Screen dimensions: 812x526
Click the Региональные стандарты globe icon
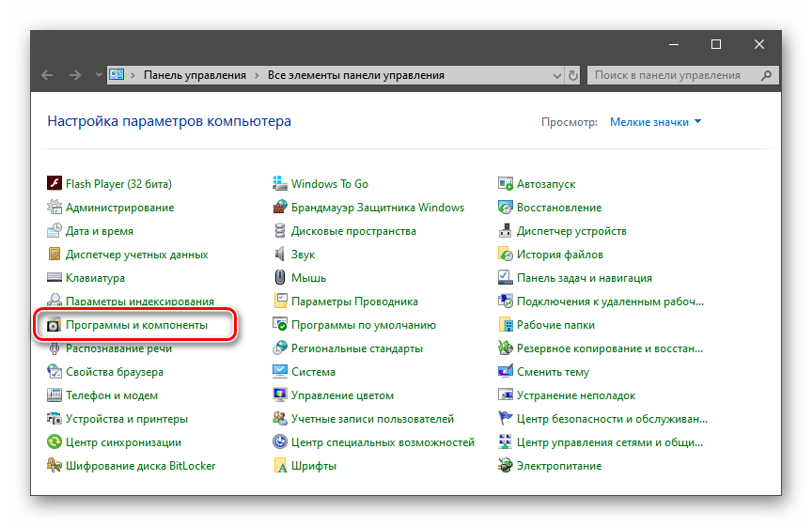(x=280, y=348)
